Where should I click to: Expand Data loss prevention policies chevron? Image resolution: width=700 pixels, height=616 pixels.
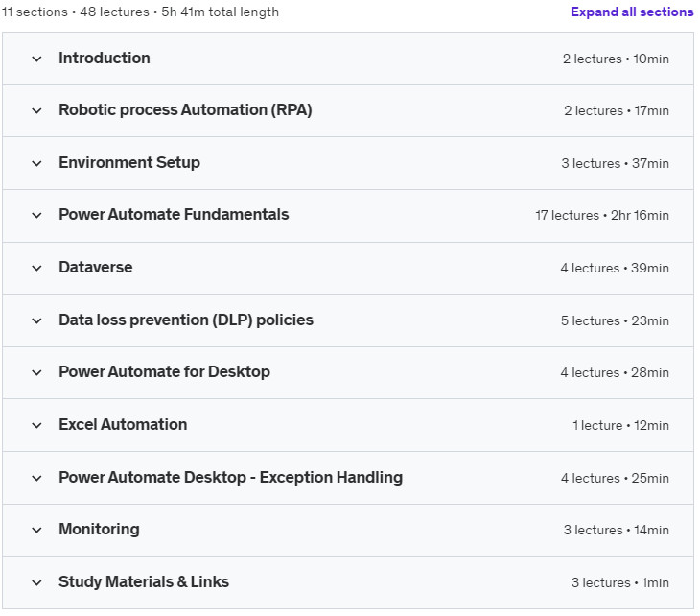point(37,320)
